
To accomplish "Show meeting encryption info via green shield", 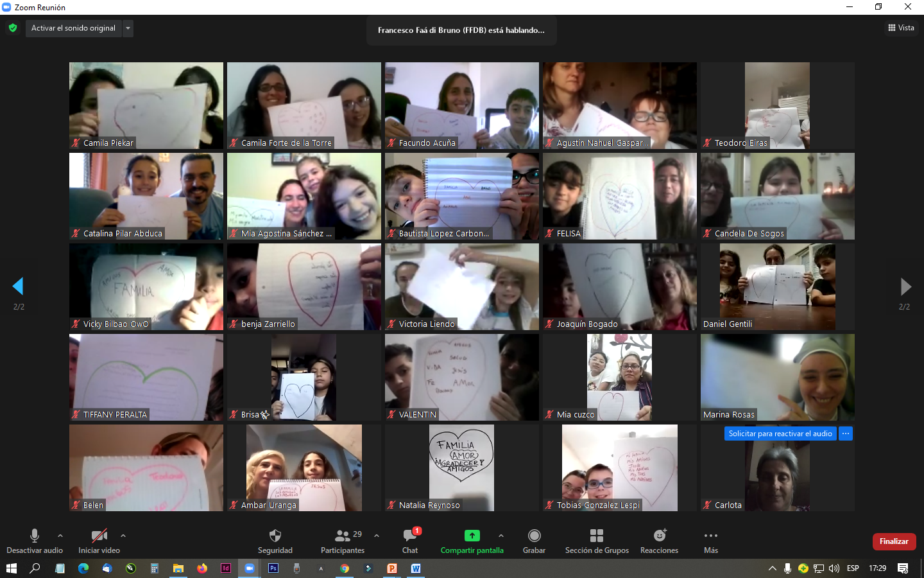I will coord(13,28).
